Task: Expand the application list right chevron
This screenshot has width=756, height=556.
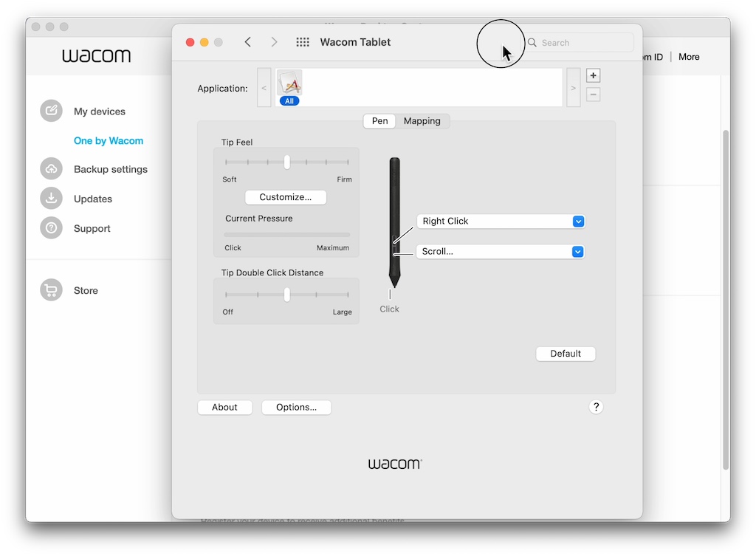Action: click(573, 87)
